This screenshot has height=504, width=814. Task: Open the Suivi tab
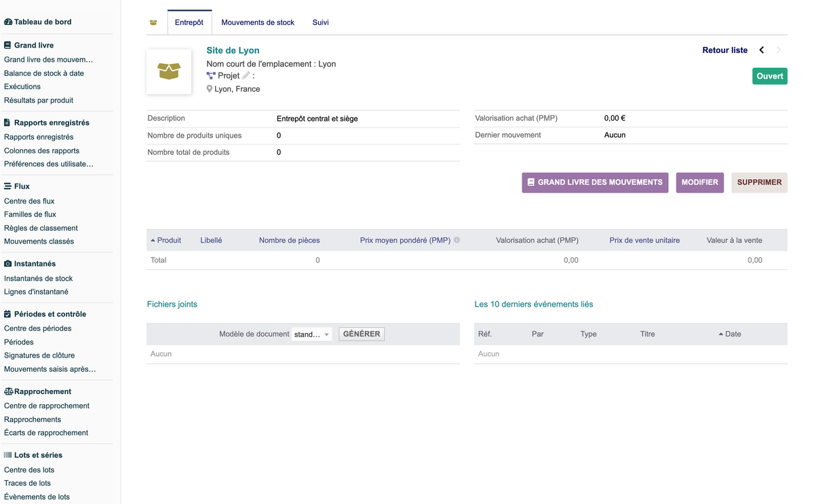click(321, 22)
